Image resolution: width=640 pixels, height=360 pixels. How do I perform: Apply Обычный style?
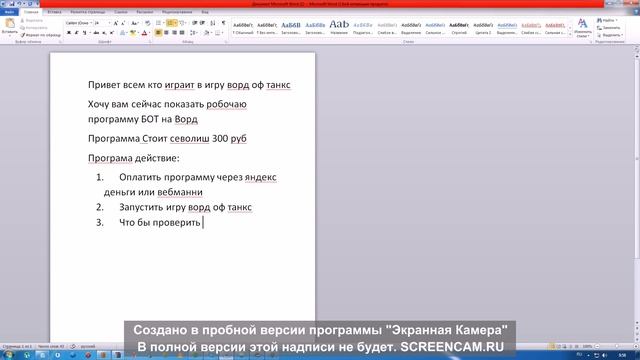(243, 28)
